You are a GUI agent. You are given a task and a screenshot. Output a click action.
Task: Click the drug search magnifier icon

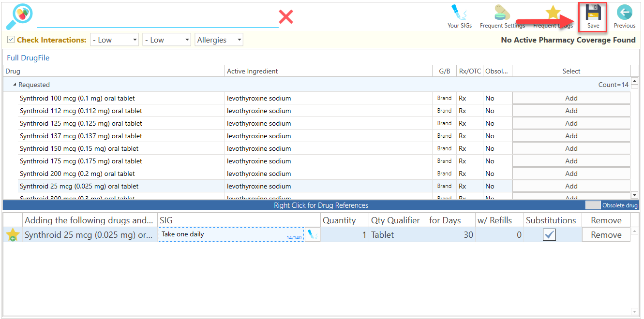click(x=19, y=16)
